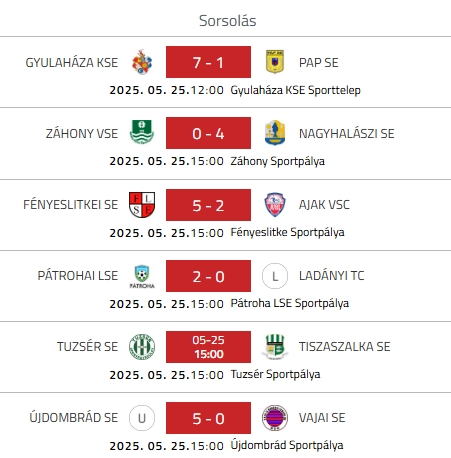The width and height of the screenshot is (451, 458).
Task: View the 5 - 2 match details
Action: click(208, 205)
